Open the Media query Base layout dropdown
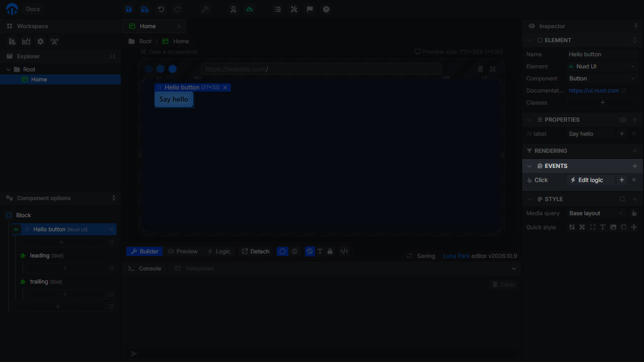The height and width of the screenshot is (362, 644). click(597, 213)
